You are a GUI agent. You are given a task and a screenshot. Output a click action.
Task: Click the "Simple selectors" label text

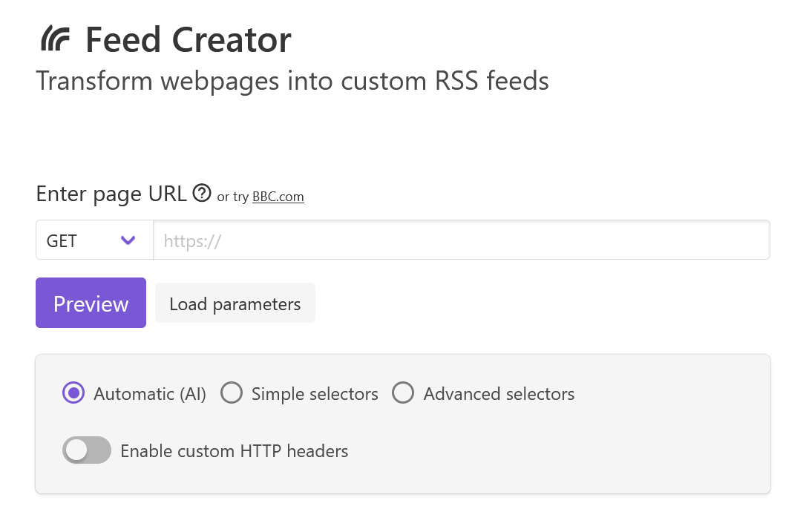point(315,394)
